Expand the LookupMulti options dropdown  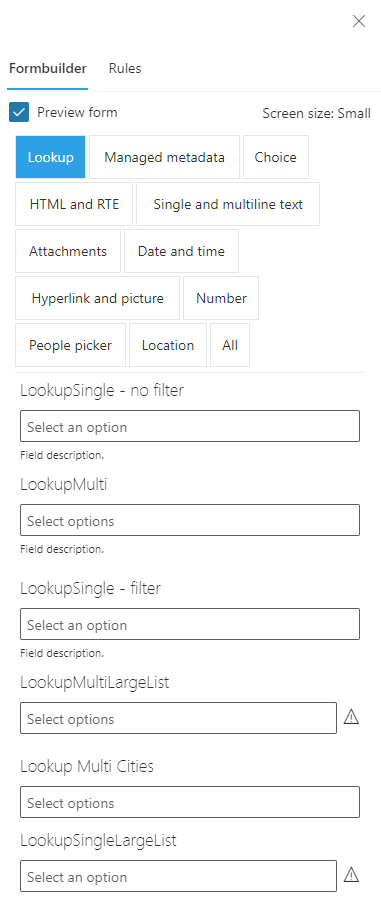(x=190, y=520)
